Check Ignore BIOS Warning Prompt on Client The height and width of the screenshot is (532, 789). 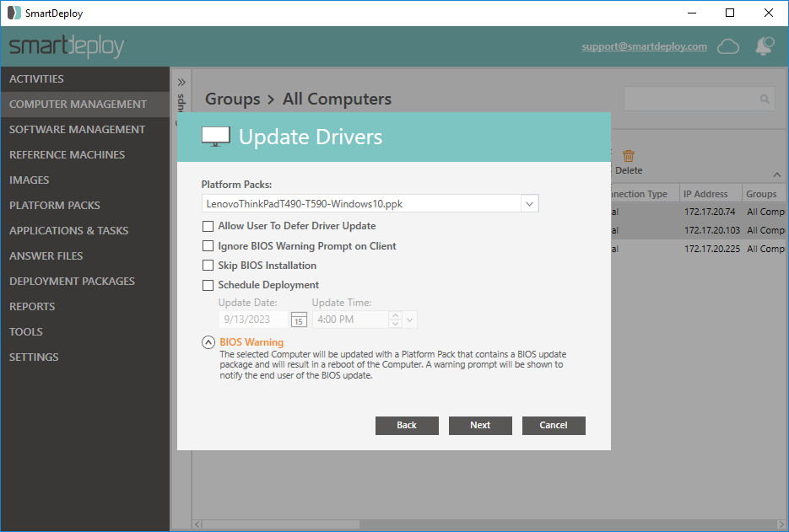208,246
